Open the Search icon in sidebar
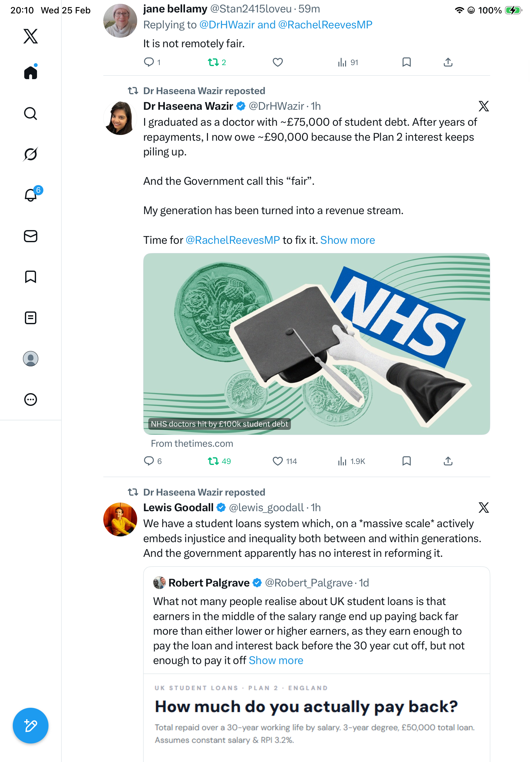This screenshot has height=762, width=532. [x=31, y=114]
